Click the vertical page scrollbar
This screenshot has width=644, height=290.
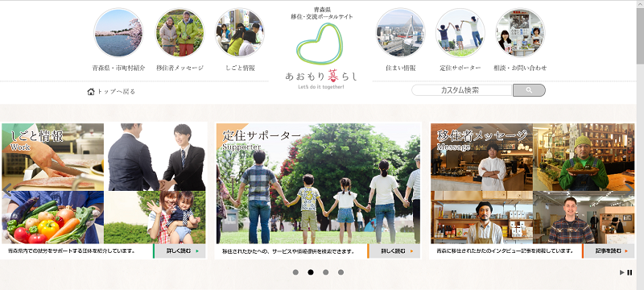[640, 145]
